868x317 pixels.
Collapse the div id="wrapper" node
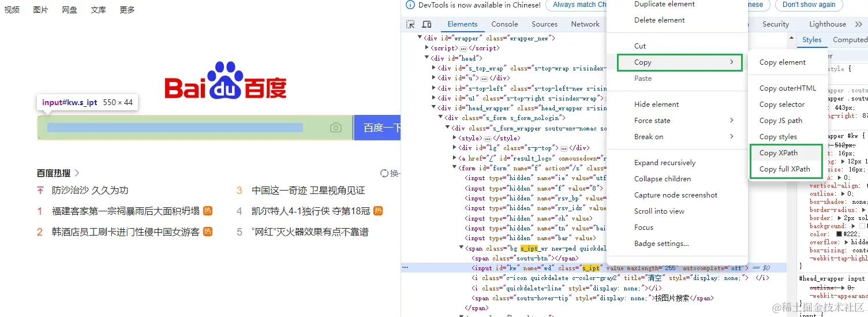(x=420, y=38)
